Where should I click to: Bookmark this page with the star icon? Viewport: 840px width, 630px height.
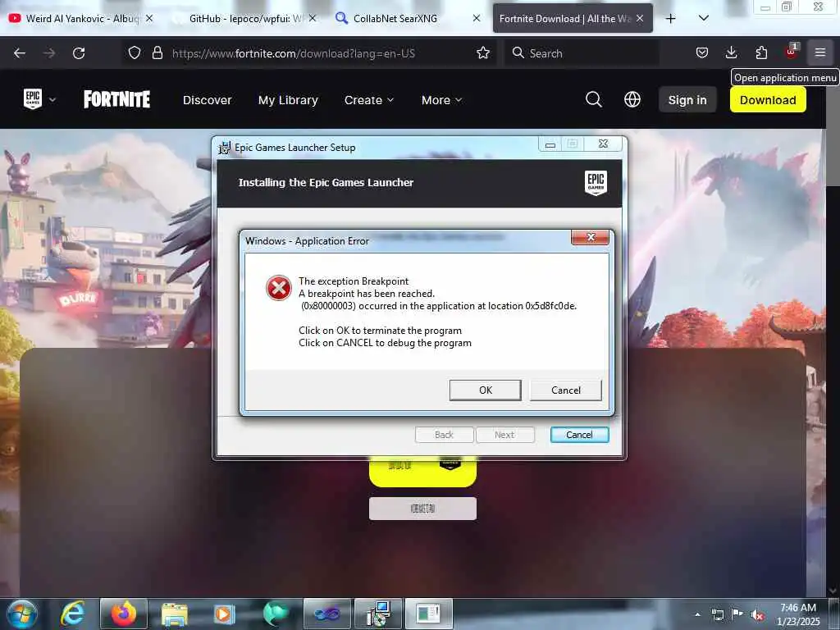(483, 52)
